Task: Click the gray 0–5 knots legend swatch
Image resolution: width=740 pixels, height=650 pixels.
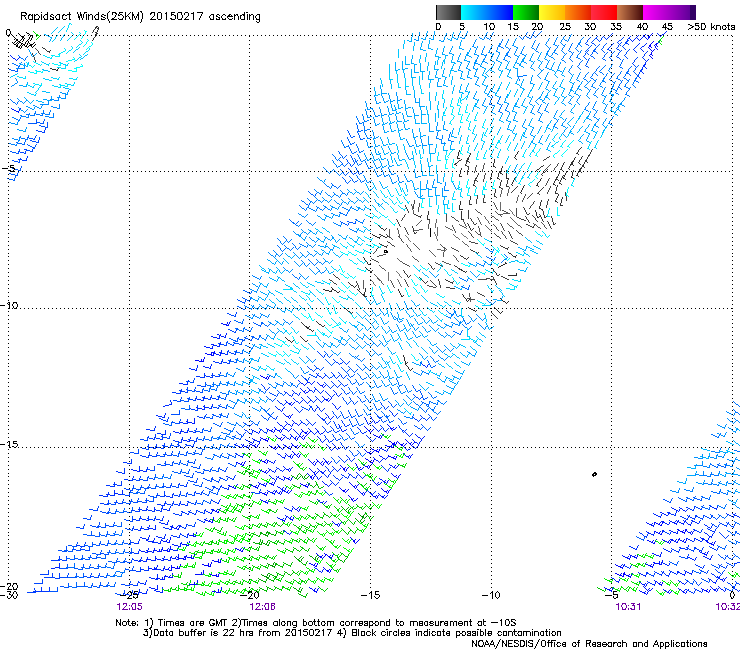Action: tap(448, 12)
